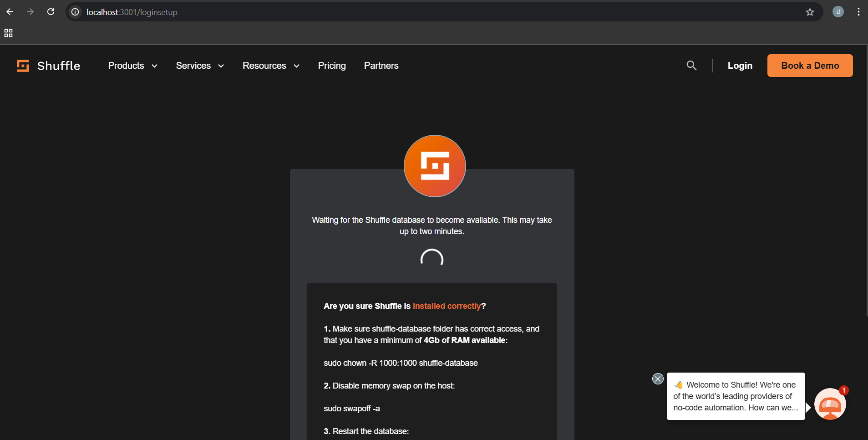Click the '1. Make sure shuffle-database folder' step
868x440 pixels.
tap(431, 334)
